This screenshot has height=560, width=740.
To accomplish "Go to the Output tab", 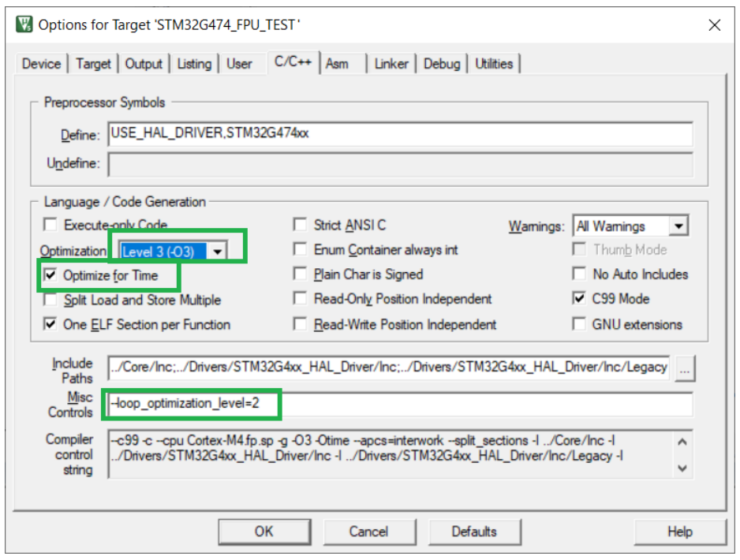I will (144, 64).
